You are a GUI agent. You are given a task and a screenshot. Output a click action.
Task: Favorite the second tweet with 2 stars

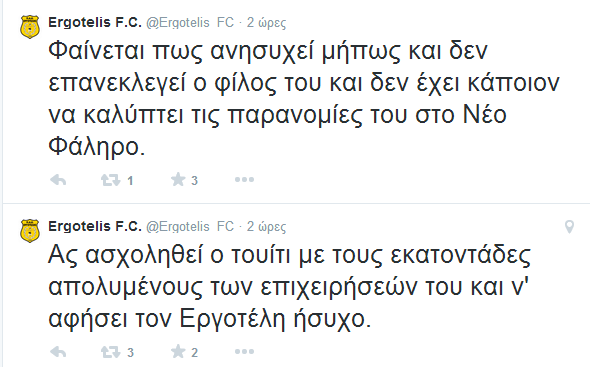pyautogui.click(x=178, y=352)
